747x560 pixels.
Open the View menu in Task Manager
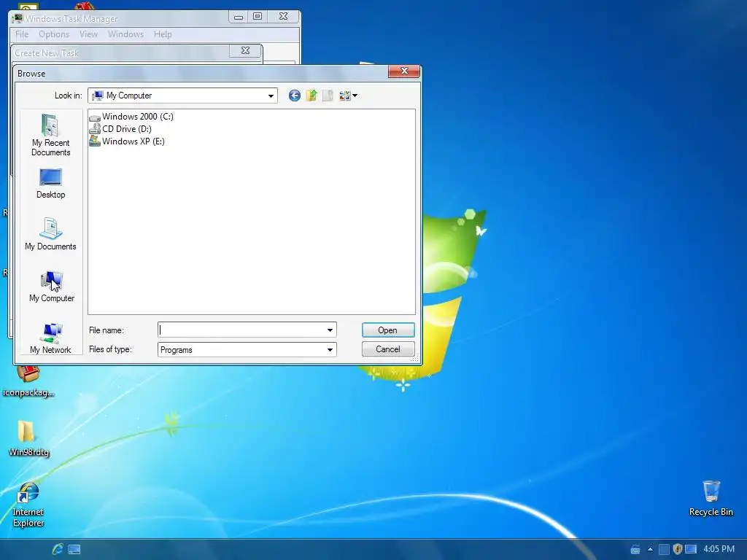pos(88,34)
